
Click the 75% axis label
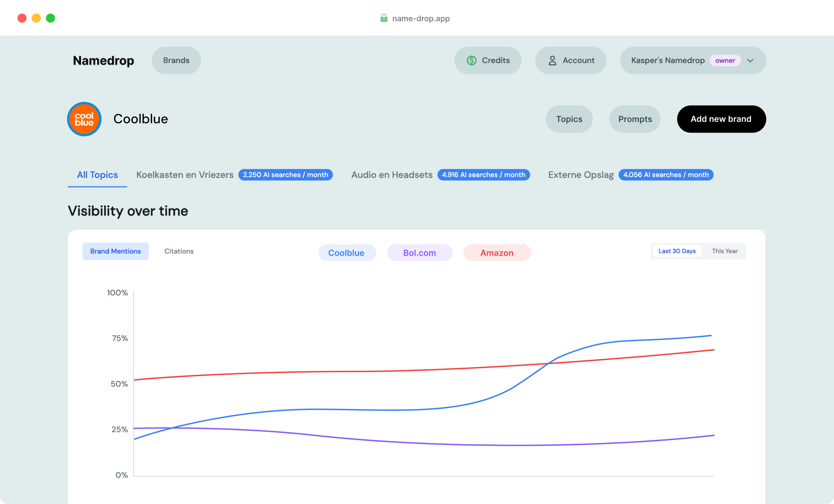[x=120, y=338]
